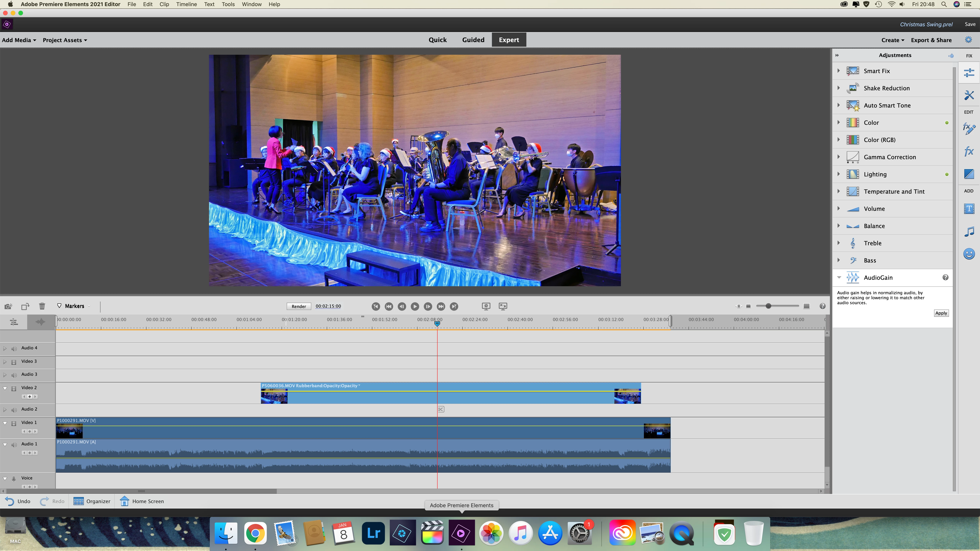
Task: Open the Music panel icon
Action: (969, 231)
